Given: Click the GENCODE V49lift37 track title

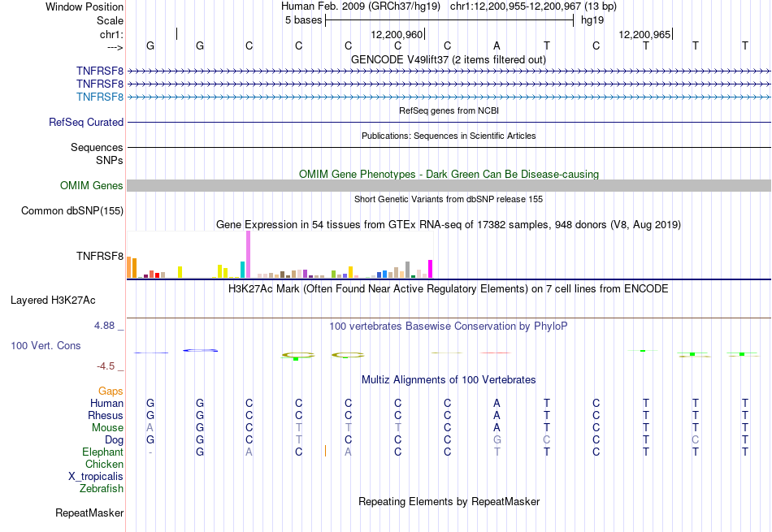Looking at the screenshot, I should (x=448, y=59).
